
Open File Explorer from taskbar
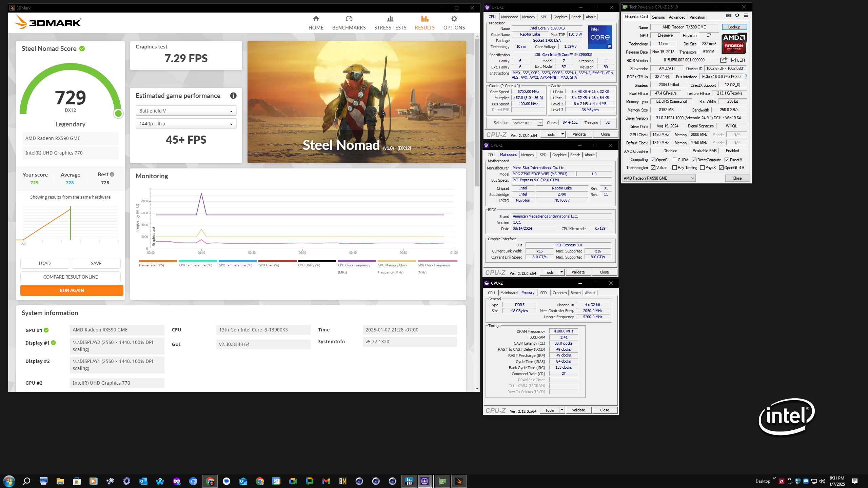(60, 481)
